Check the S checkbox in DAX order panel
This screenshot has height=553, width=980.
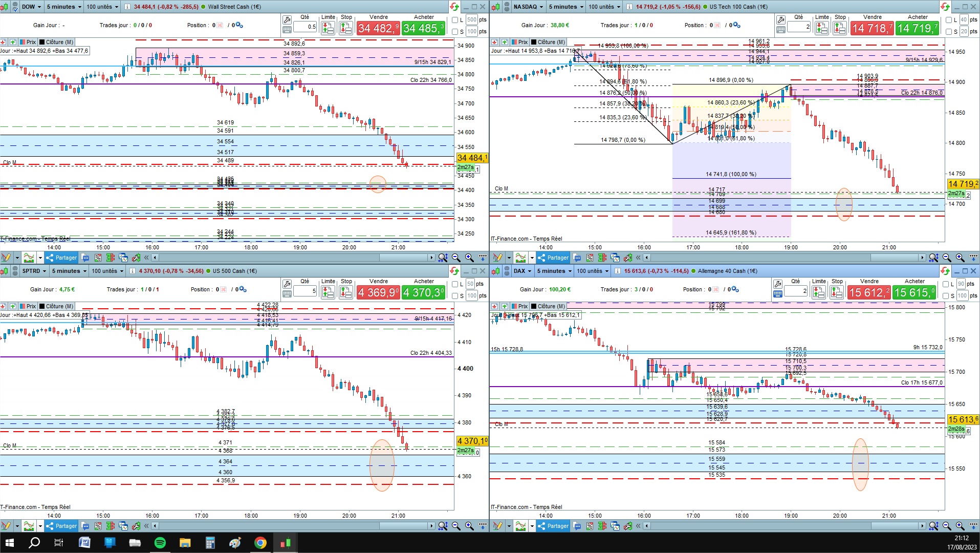(946, 296)
